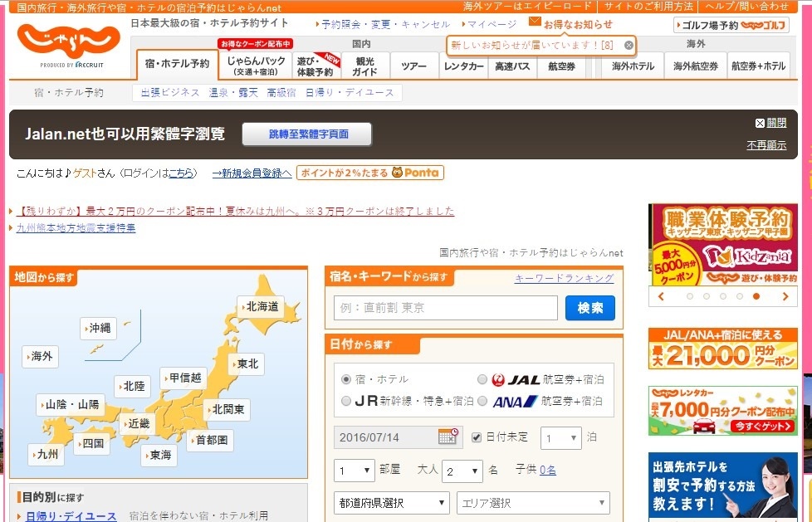Open the キーワードランキング link

pyautogui.click(x=564, y=278)
